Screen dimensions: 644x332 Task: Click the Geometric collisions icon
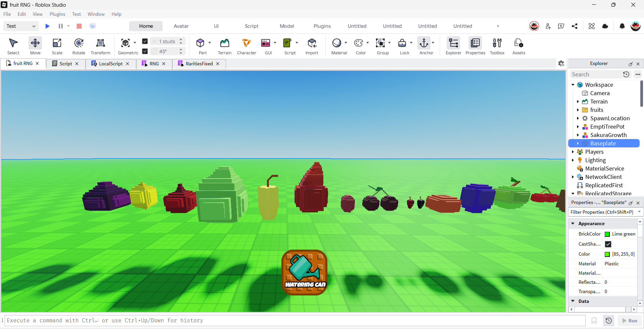[x=125, y=43]
